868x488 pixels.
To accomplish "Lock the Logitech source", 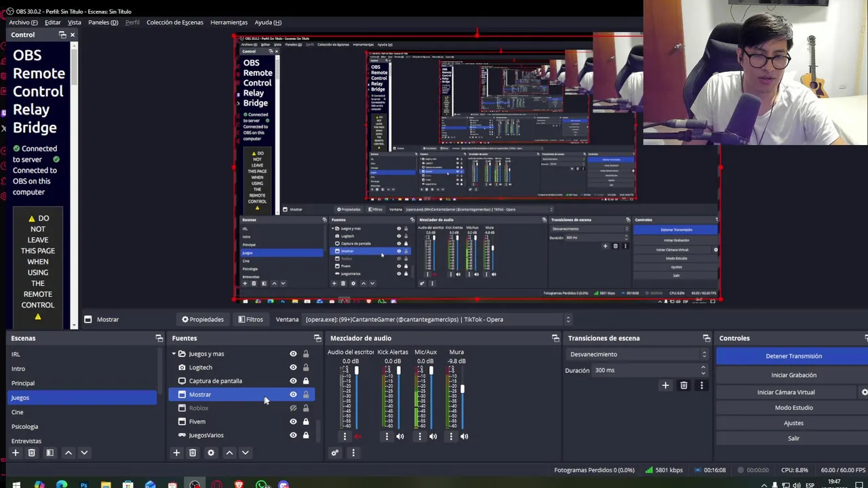I will (306, 367).
